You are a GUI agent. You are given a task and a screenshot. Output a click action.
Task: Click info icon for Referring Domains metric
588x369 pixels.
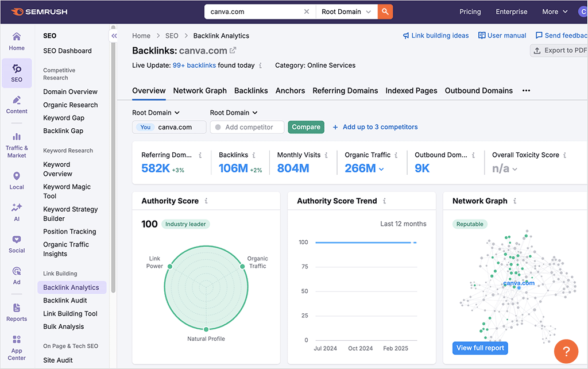[x=200, y=155]
